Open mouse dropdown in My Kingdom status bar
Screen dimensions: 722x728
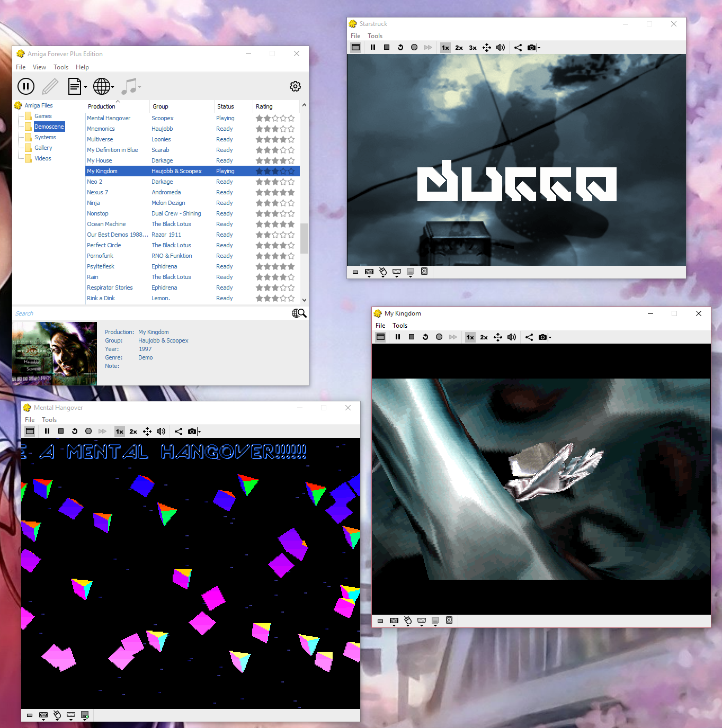408,621
